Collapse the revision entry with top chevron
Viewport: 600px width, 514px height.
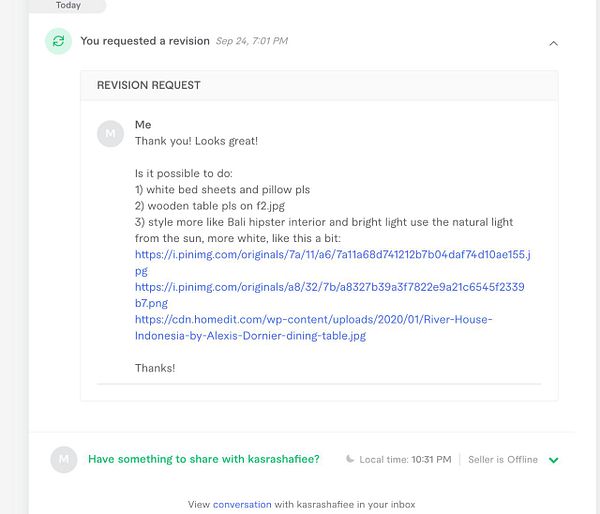pos(553,43)
